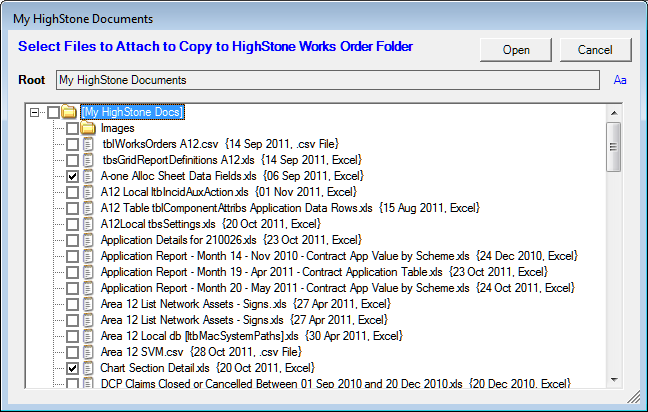Check Area 12 List Network Assets - Signs..xls checkbox

pyautogui.click(x=72, y=305)
